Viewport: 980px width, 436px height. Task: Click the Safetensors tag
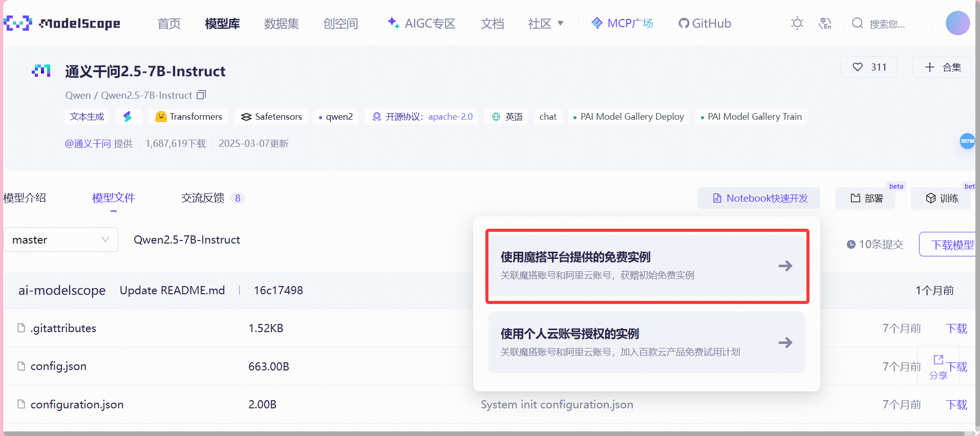[271, 117]
